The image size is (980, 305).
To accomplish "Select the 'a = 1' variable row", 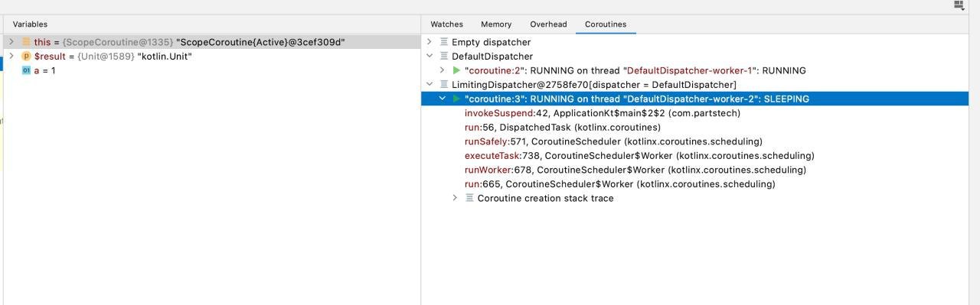I will [212, 70].
